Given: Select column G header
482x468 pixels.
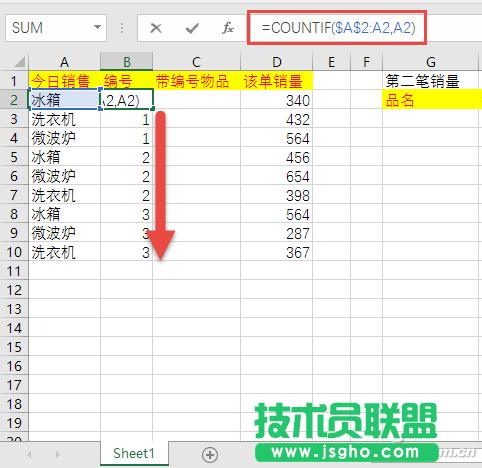Looking at the screenshot, I should [x=431, y=62].
